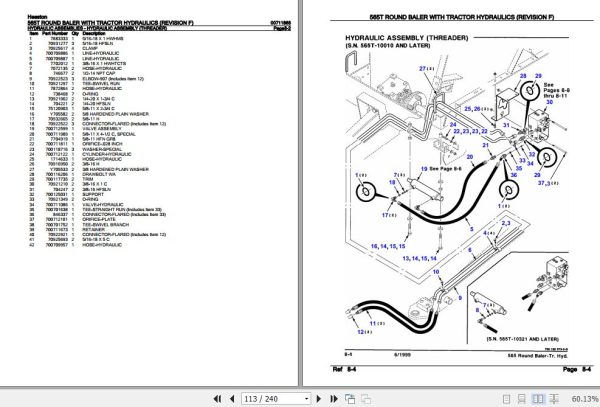This screenshot has width=600, height=407.
Task: Click callout 24 in the diagram
Action: tap(453, 125)
